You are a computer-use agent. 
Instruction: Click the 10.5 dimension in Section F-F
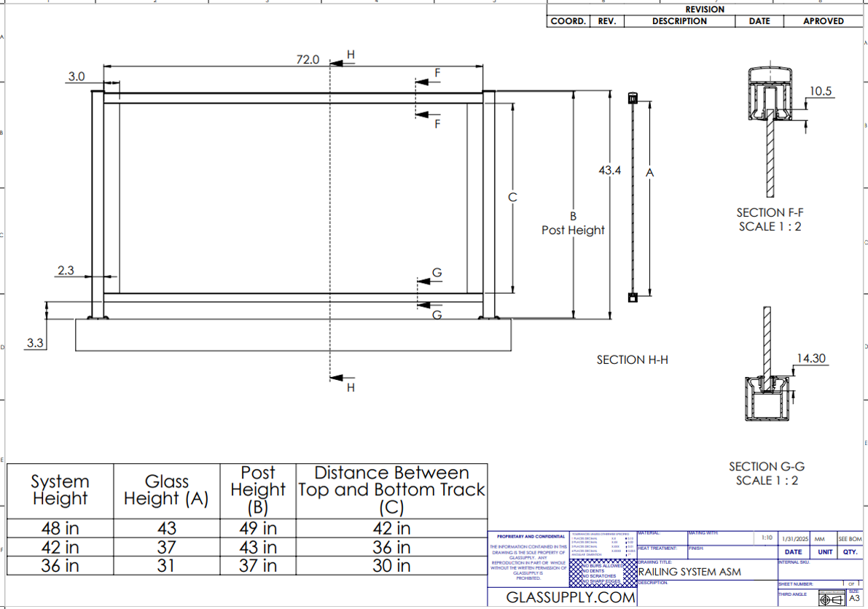pos(821,91)
